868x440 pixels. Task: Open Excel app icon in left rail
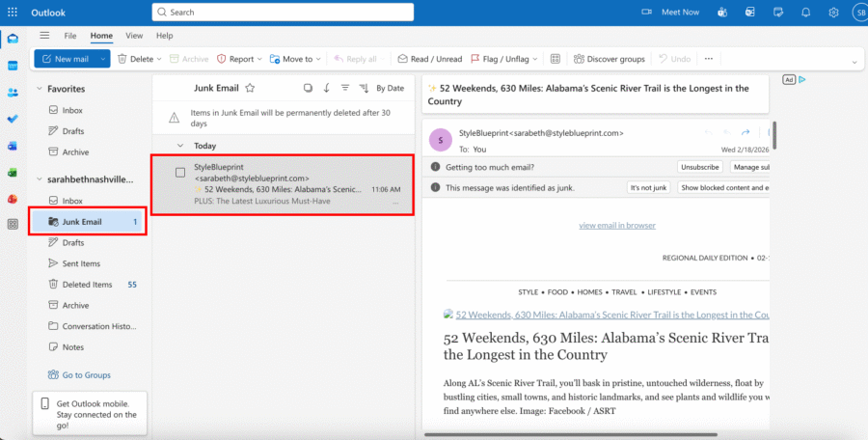click(13, 173)
